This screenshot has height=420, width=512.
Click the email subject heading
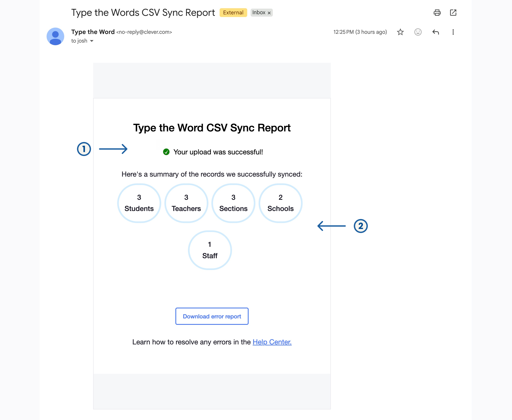[143, 13]
